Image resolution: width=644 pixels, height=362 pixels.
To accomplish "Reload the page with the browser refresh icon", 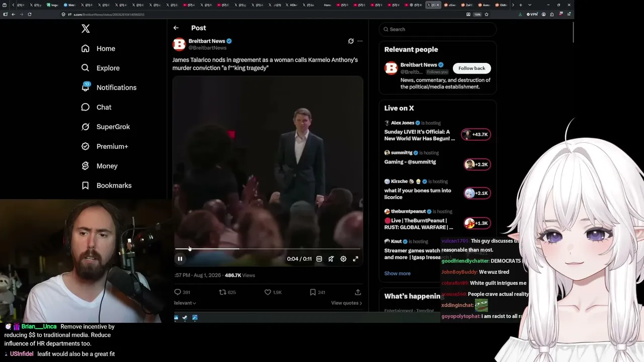I will pyautogui.click(x=30, y=14).
